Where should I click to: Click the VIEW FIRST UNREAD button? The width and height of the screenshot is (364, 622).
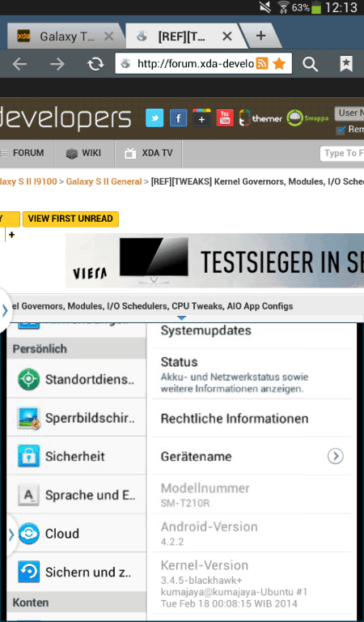[x=70, y=219]
